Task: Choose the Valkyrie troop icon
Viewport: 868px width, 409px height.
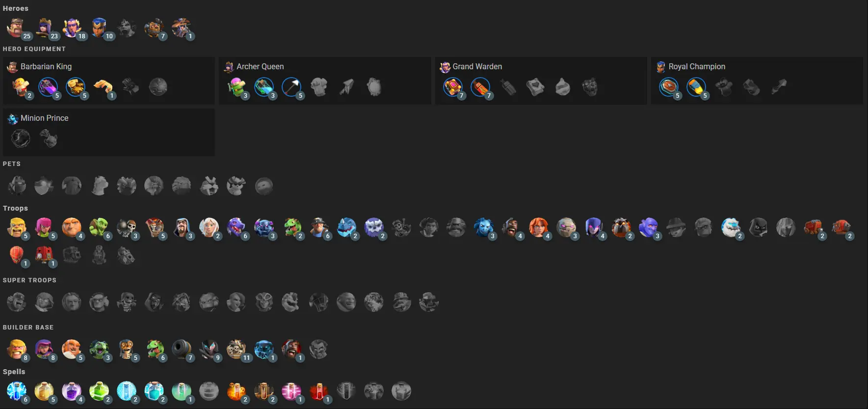Action: click(538, 227)
